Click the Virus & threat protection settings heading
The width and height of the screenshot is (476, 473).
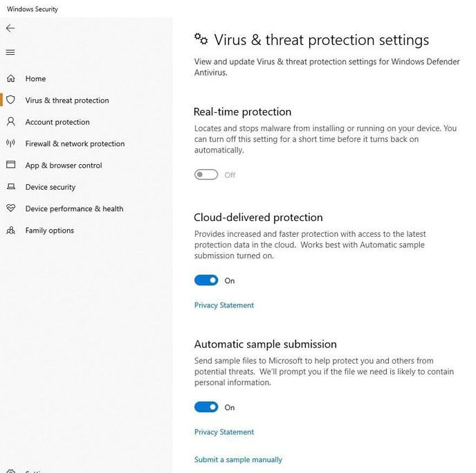[x=321, y=40]
